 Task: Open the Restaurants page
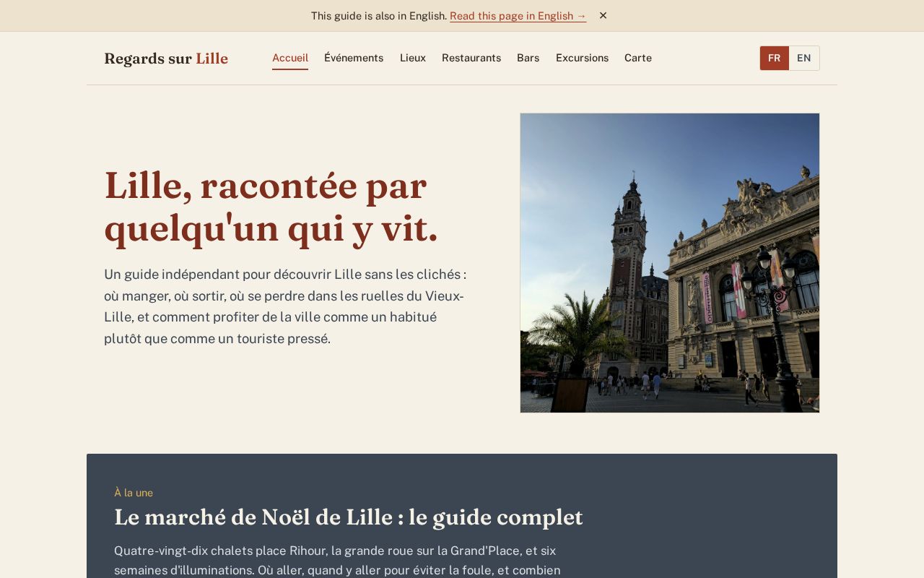point(471,58)
